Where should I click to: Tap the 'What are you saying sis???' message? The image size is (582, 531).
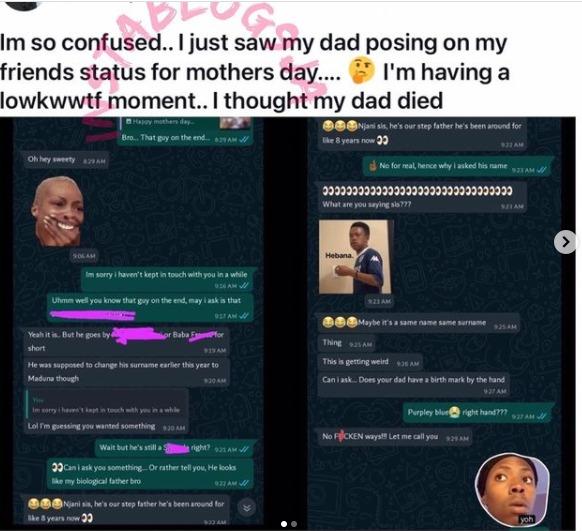click(422, 196)
